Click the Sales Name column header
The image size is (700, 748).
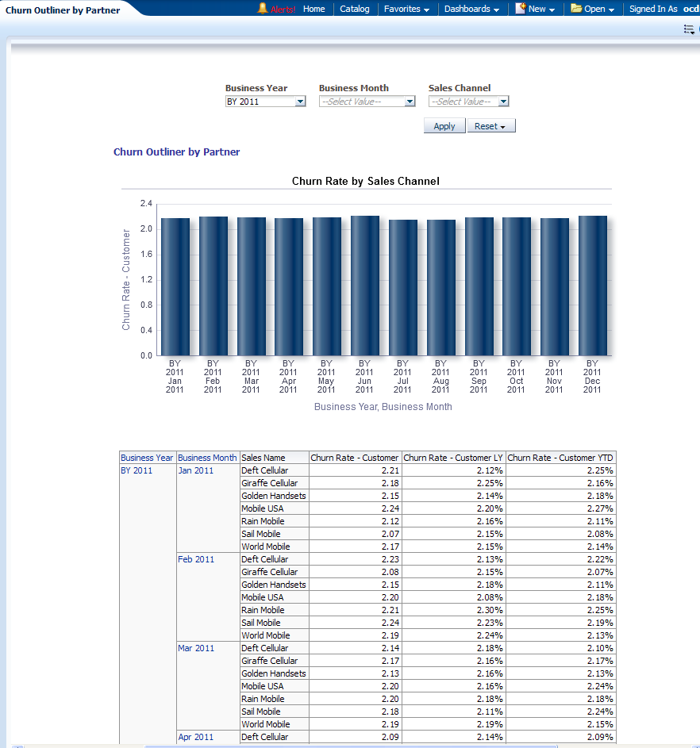[x=263, y=458]
